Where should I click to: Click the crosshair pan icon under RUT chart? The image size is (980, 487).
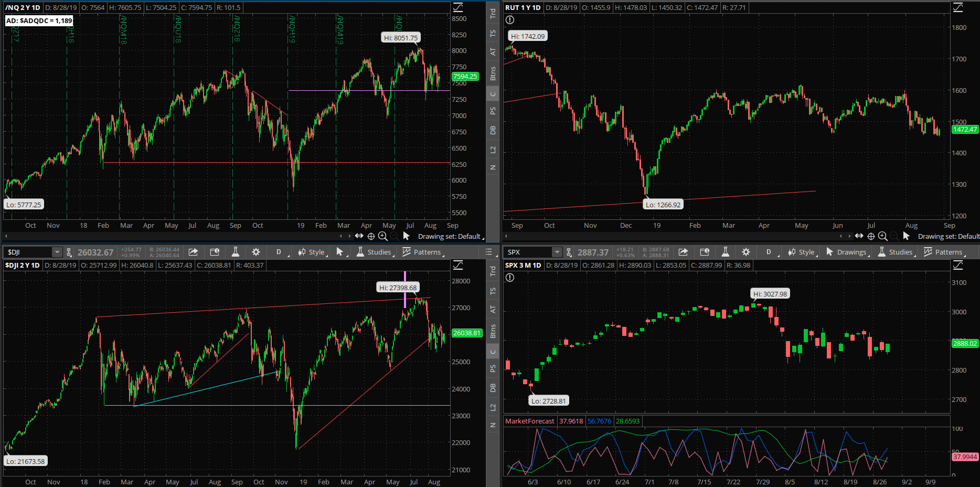(x=871, y=236)
